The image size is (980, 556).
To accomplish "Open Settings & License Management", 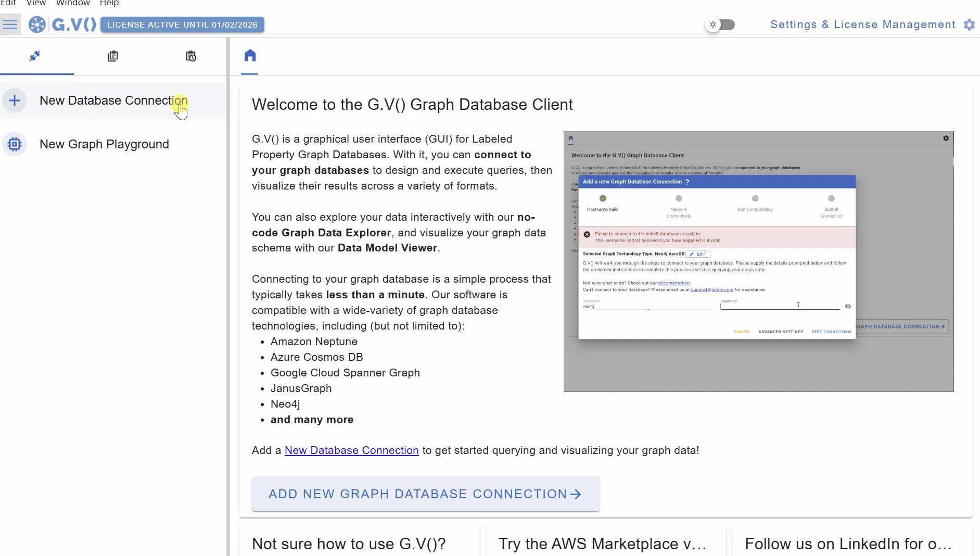I will pyautogui.click(x=862, y=24).
